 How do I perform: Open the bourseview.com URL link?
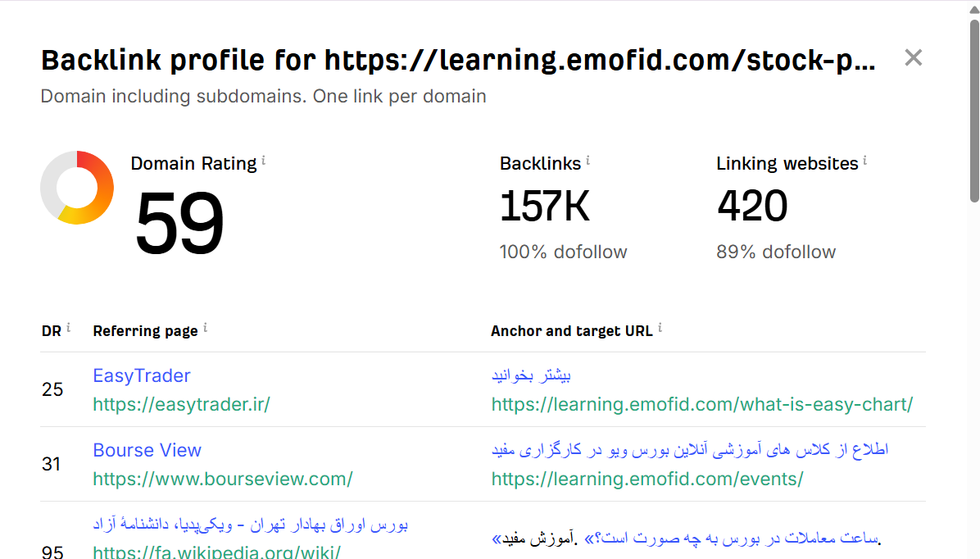[x=223, y=479]
